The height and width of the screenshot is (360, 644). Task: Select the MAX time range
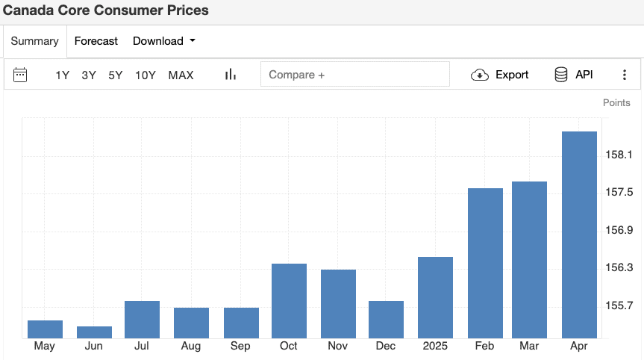point(181,75)
